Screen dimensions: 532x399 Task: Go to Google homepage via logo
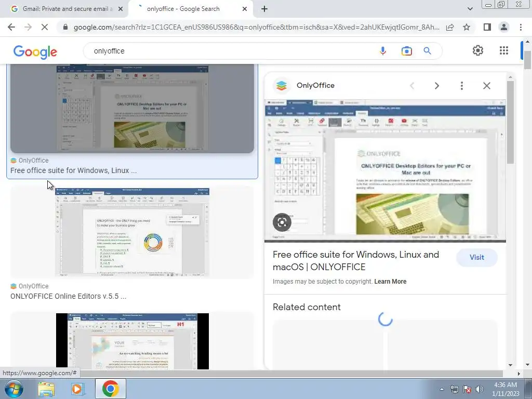click(x=35, y=52)
